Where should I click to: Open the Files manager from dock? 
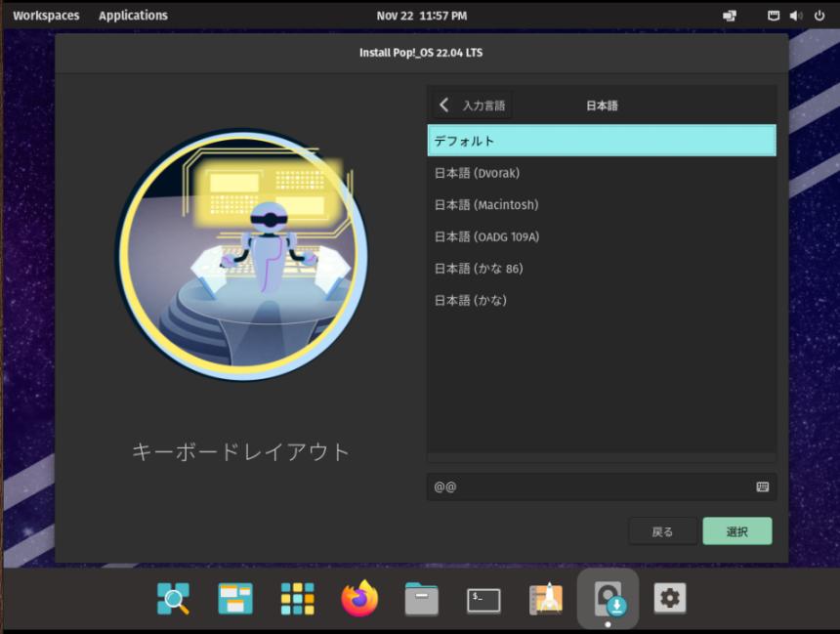422,598
